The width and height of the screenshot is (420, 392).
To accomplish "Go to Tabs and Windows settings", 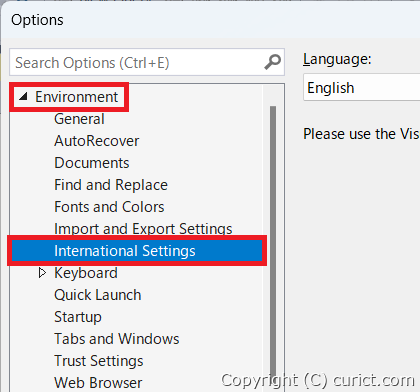I will click(117, 339).
